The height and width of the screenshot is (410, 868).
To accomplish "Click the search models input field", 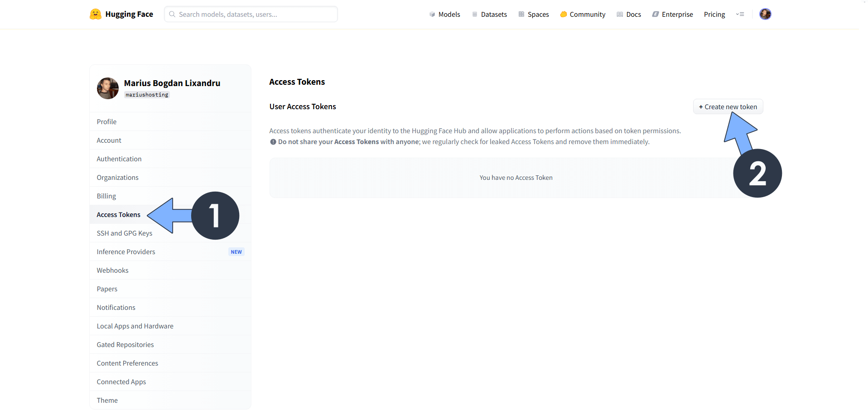I will pyautogui.click(x=251, y=14).
